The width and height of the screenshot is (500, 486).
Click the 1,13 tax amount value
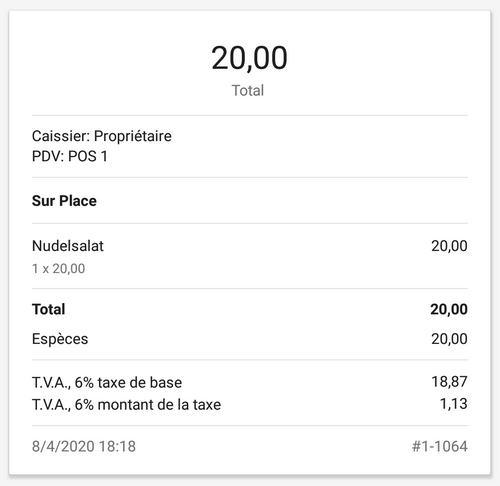(454, 404)
